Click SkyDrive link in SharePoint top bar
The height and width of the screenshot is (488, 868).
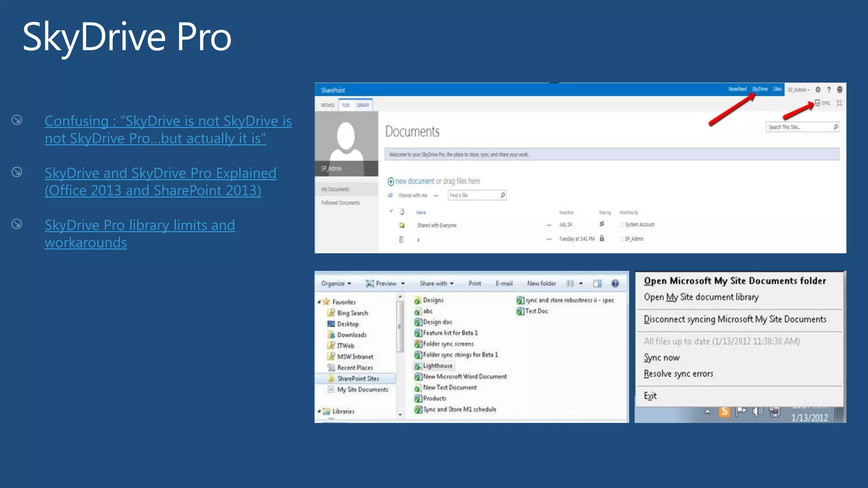759,89
